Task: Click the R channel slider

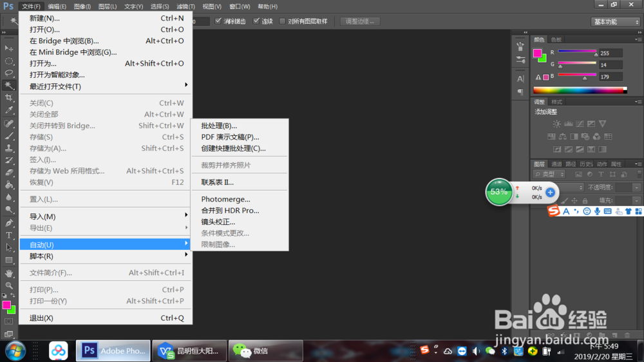Action: (577, 52)
